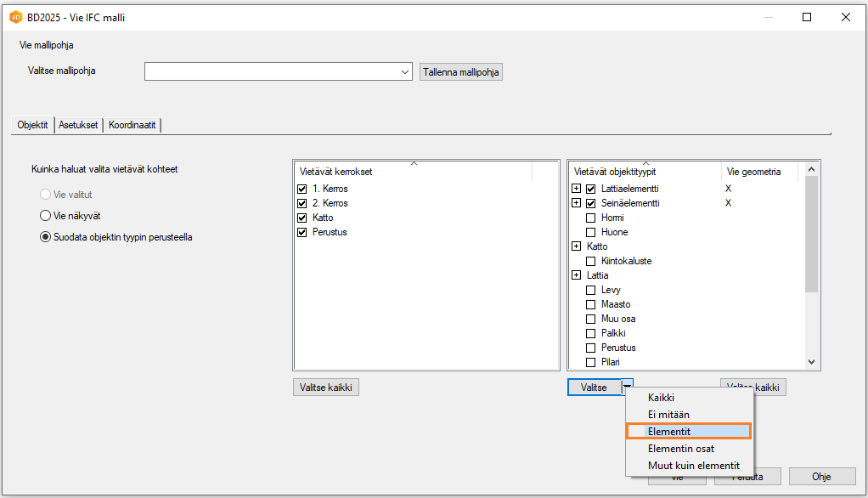Uncheck the 1. Kerros floor checkbox

point(302,189)
